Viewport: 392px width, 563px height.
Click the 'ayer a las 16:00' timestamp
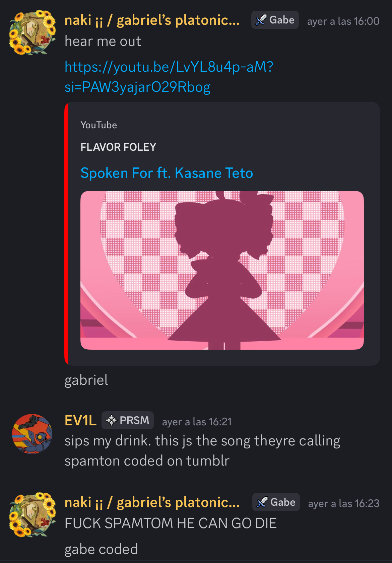point(343,21)
